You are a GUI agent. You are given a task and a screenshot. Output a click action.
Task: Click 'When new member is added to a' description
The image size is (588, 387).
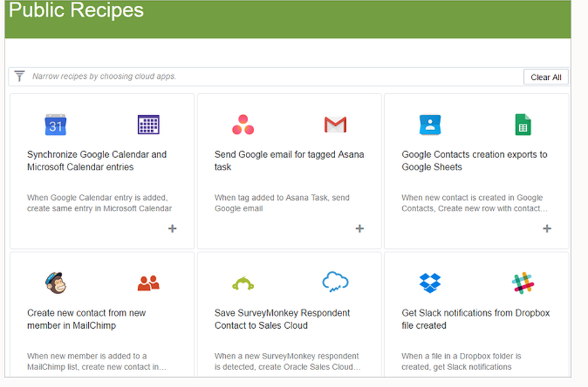coord(96,362)
